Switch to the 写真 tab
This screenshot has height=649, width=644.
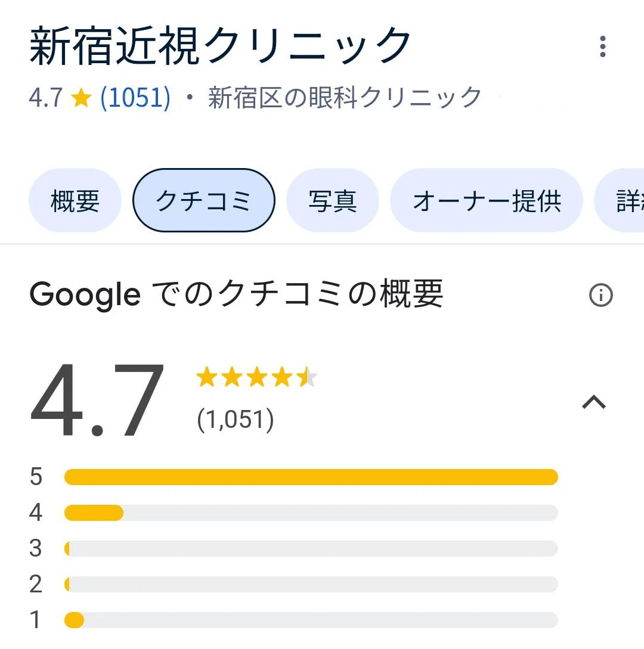(332, 201)
